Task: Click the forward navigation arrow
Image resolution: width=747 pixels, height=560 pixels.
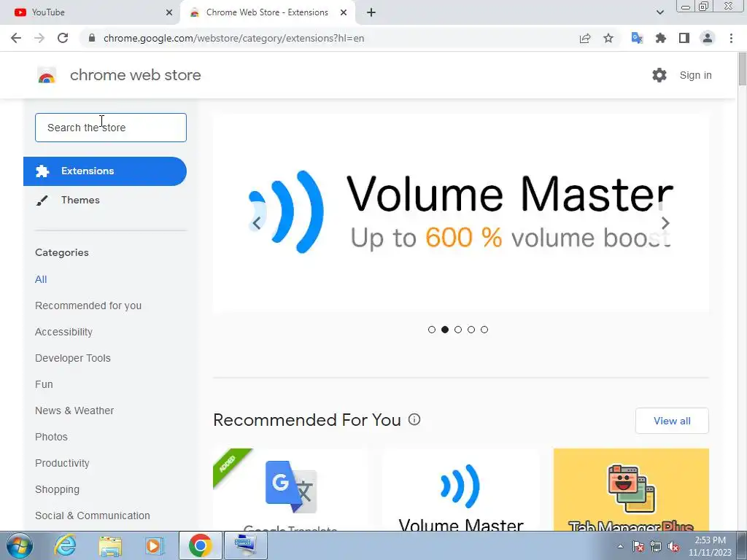Action: tap(39, 38)
